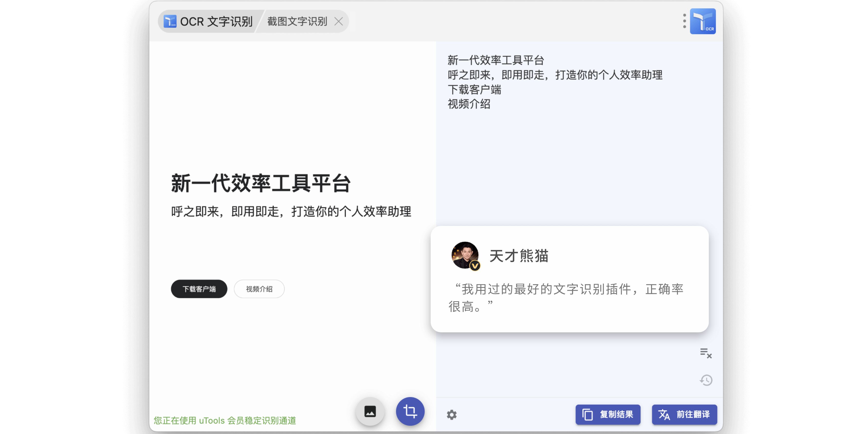Click the small OCR icon in tab

(x=170, y=21)
